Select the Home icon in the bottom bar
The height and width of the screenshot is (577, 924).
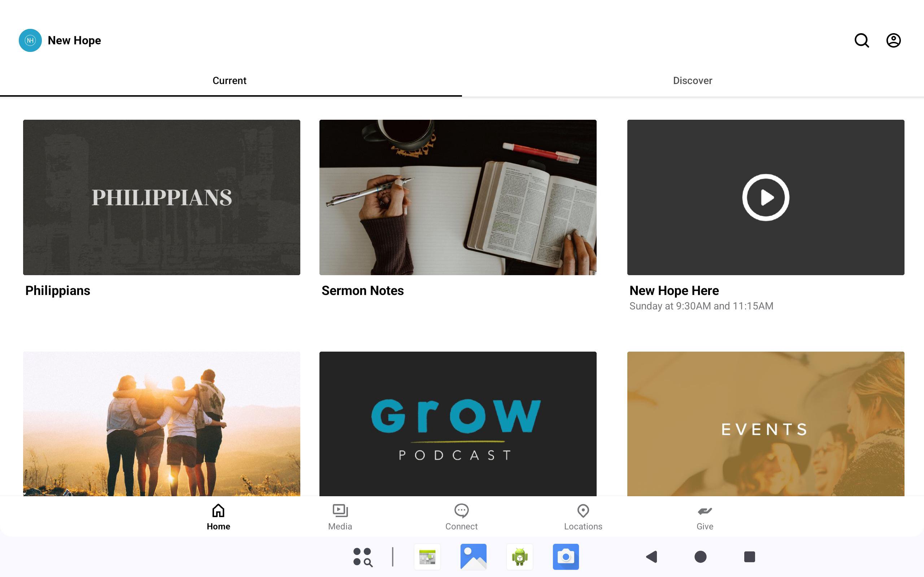(218, 517)
